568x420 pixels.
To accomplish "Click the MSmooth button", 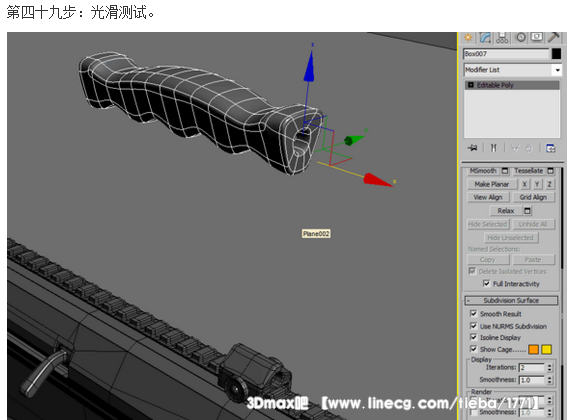I will tap(483, 170).
